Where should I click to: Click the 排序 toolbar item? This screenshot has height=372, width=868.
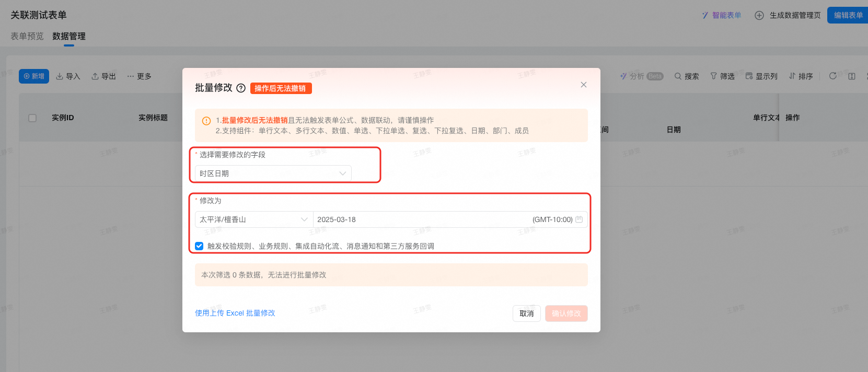(x=801, y=76)
